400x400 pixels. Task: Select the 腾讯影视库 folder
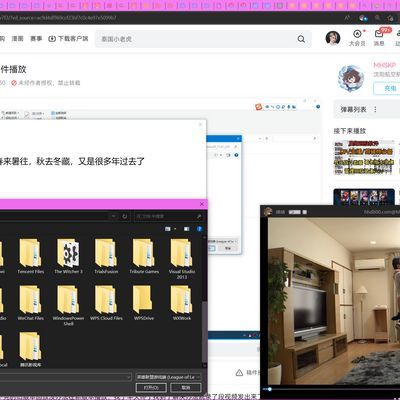[x=30, y=349]
